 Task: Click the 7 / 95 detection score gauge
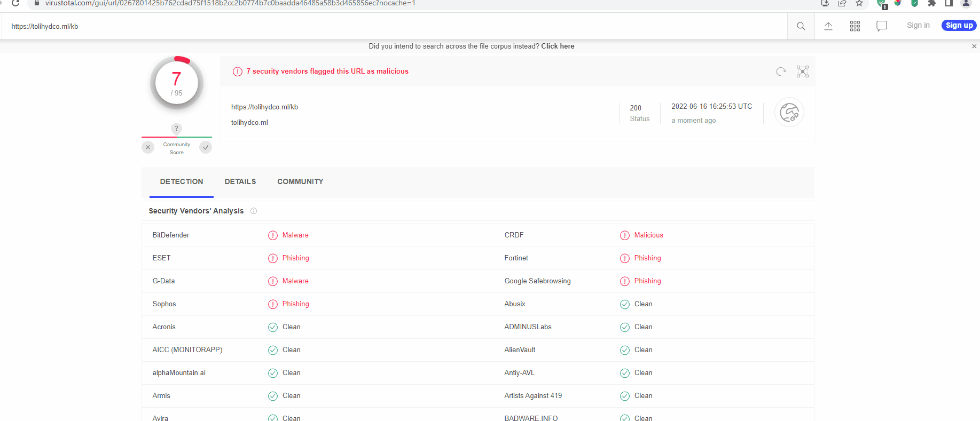coord(177,83)
